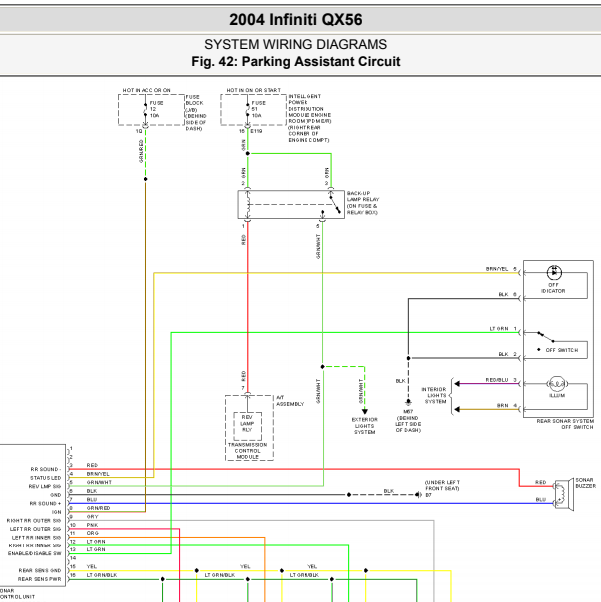The image size is (601, 602).
Task: Click the "REAR SENS GND" pin label
Action: pos(40,571)
